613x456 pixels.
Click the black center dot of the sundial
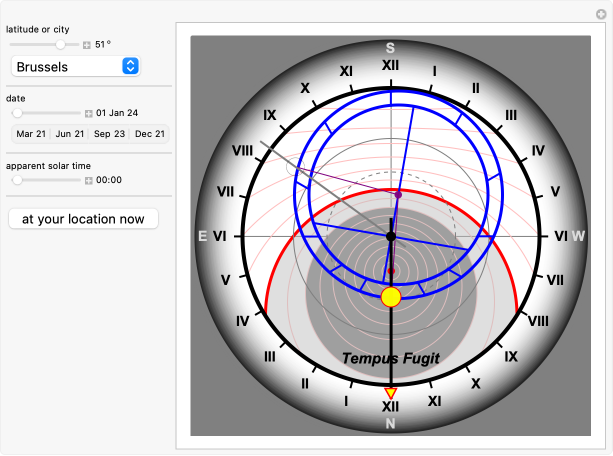point(391,236)
